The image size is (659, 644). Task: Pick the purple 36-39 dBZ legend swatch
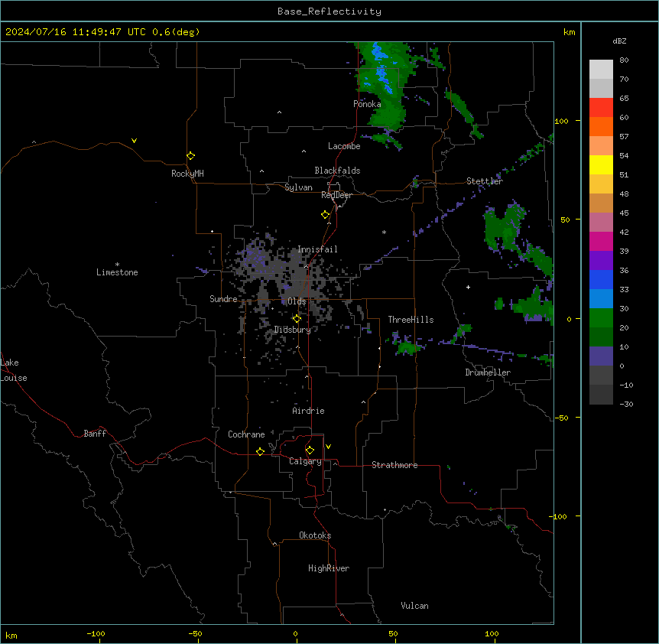click(601, 260)
